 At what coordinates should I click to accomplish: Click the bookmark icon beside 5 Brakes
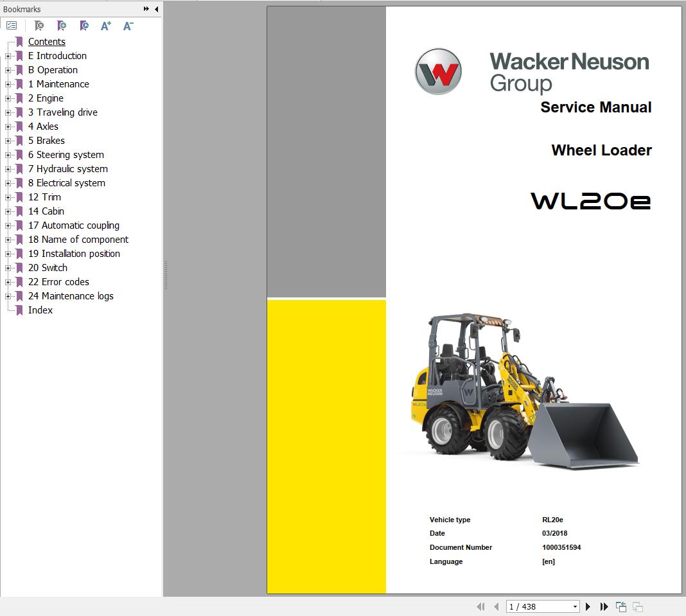[x=19, y=141]
